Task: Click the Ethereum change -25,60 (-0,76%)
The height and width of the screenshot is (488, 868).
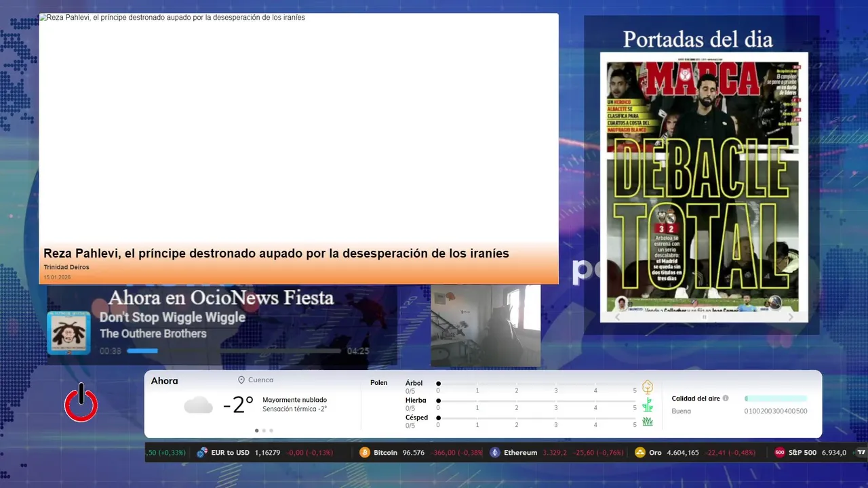Action: [x=598, y=453]
